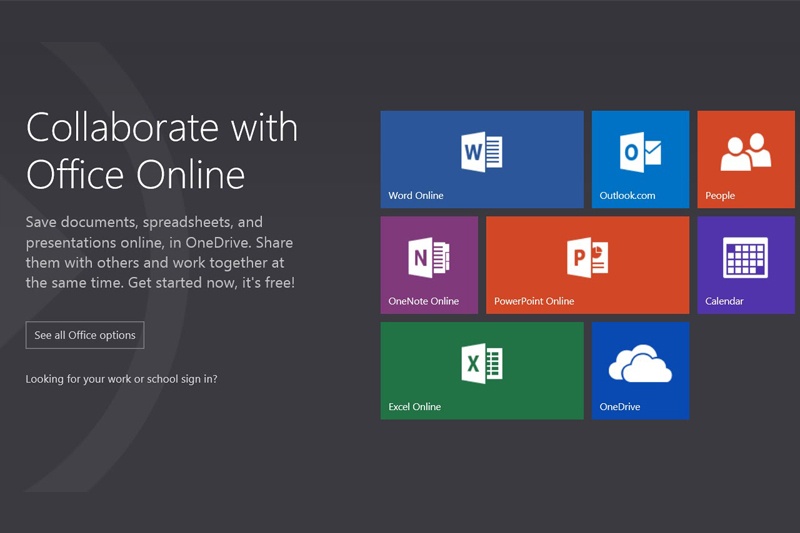The width and height of the screenshot is (800, 533).
Task: Open the OneDrive cloud icon
Action: coord(640,363)
